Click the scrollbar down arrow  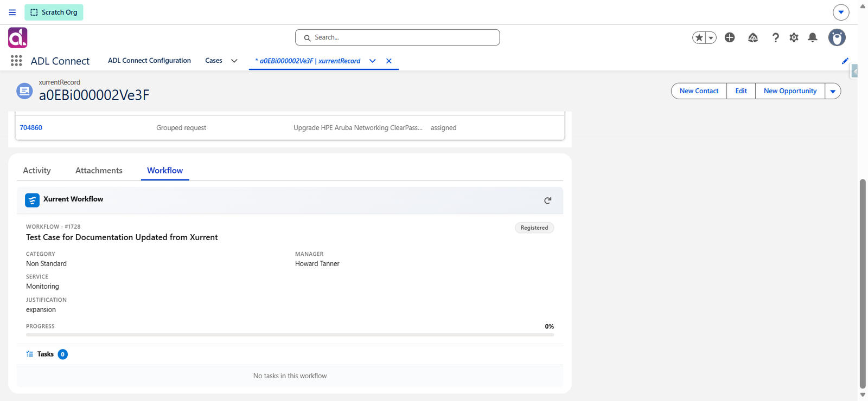[863, 395]
